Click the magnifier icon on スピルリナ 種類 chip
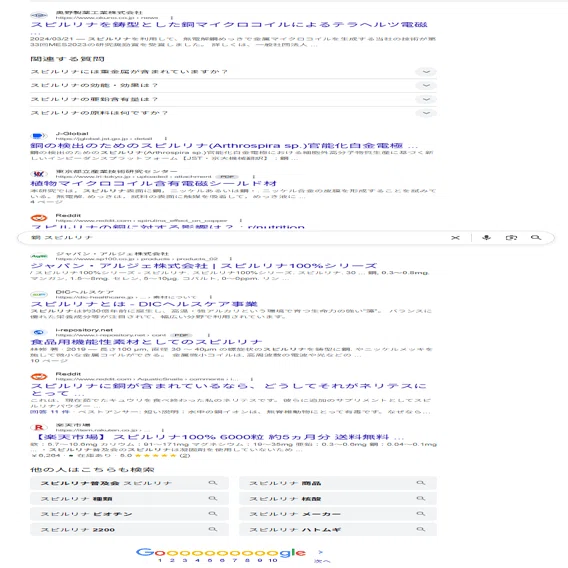 point(213,498)
